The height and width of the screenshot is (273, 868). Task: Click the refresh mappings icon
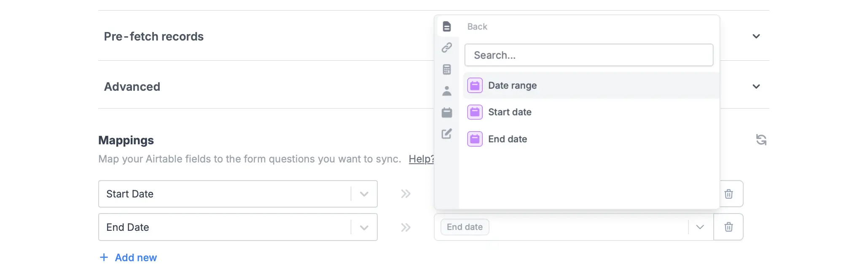pyautogui.click(x=761, y=140)
